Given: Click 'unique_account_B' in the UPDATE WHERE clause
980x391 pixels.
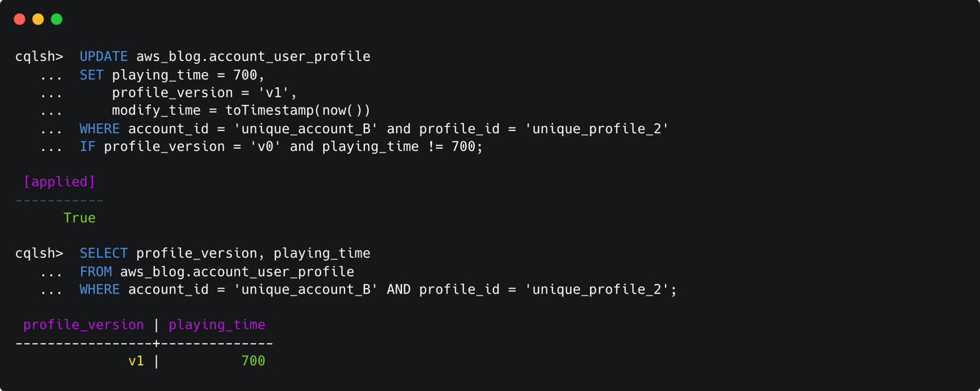Looking at the screenshot, I should coord(306,129).
